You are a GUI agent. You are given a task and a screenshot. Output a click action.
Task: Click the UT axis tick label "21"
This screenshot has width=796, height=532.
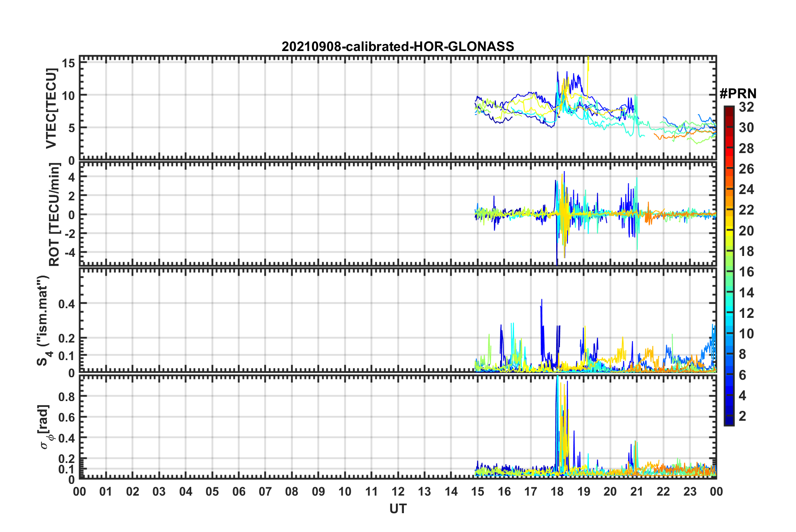point(637,491)
